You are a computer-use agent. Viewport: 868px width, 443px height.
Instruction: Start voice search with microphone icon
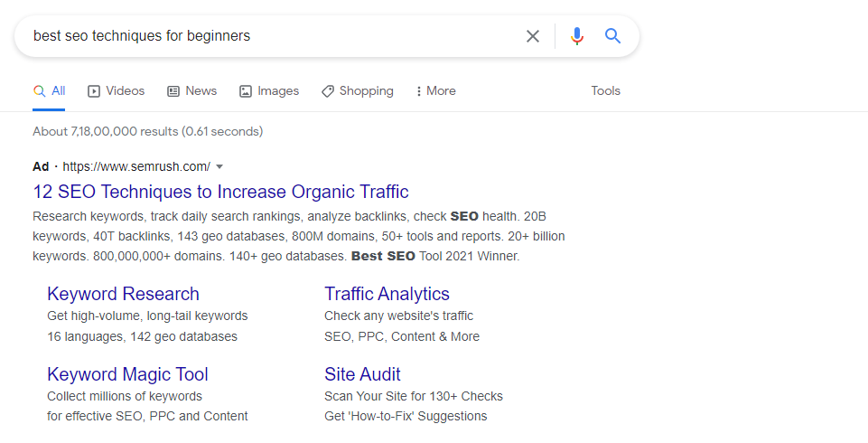(577, 36)
